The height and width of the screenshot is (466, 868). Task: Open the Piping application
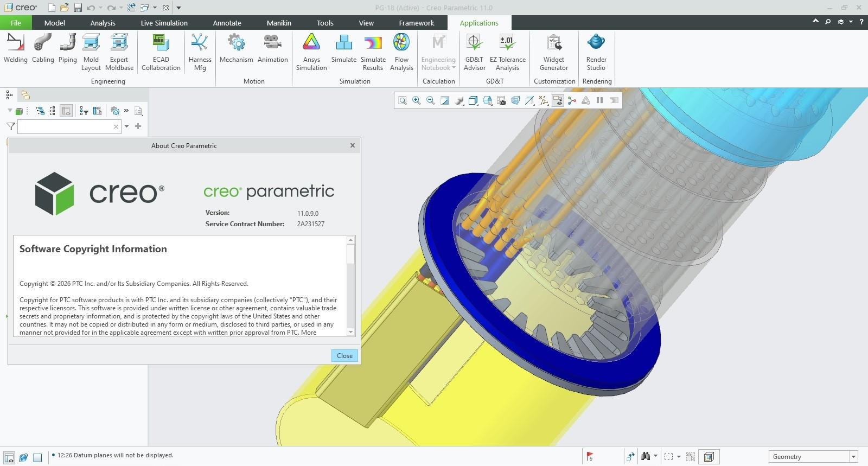click(x=68, y=49)
